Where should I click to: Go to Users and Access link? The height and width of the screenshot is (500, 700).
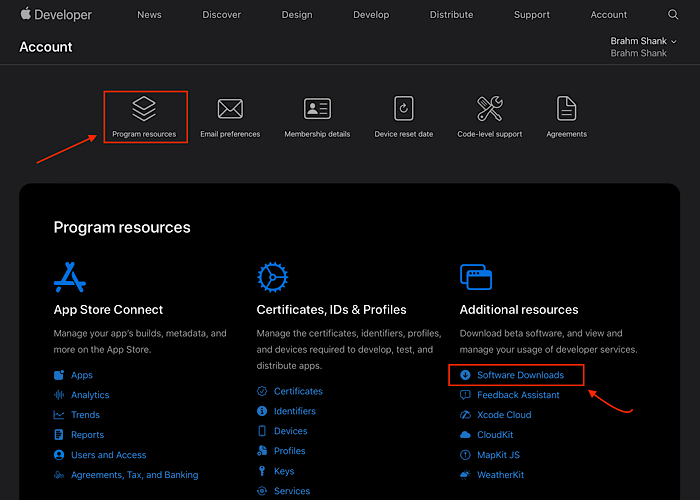click(x=108, y=455)
